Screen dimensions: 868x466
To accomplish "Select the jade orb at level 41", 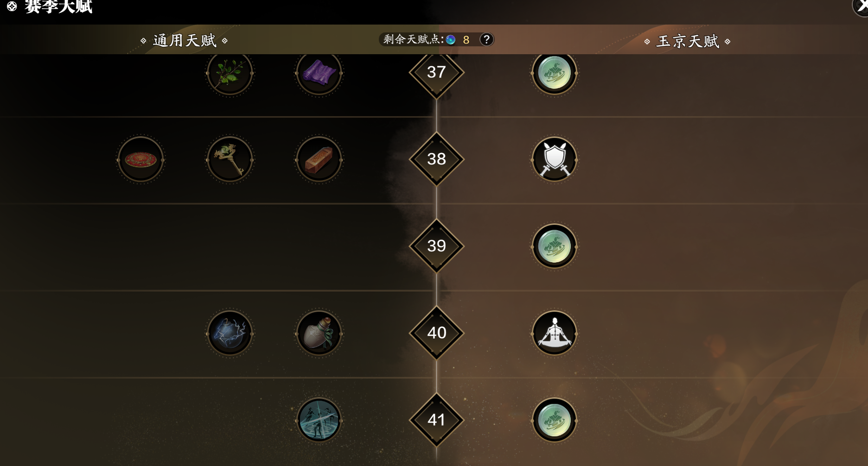I will 555,420.
